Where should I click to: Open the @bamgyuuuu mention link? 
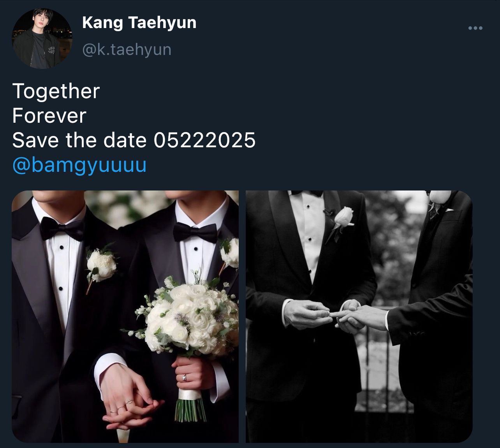tap(79, 165)
